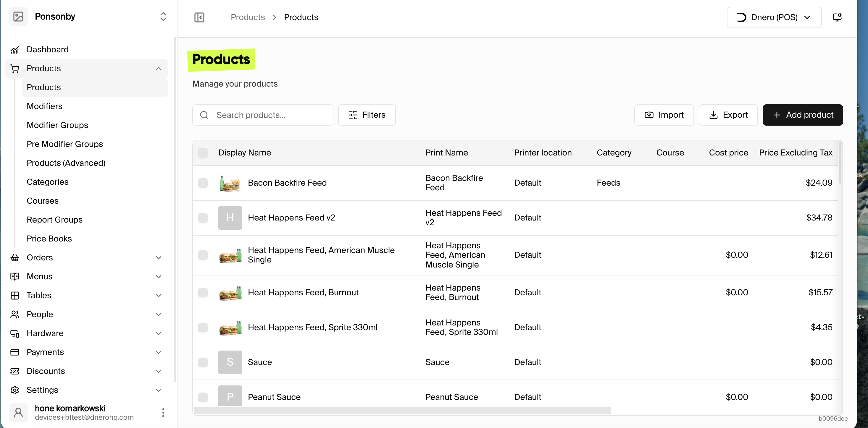
Task: Expand the Discounts section chevron
Action: (158, 371)
